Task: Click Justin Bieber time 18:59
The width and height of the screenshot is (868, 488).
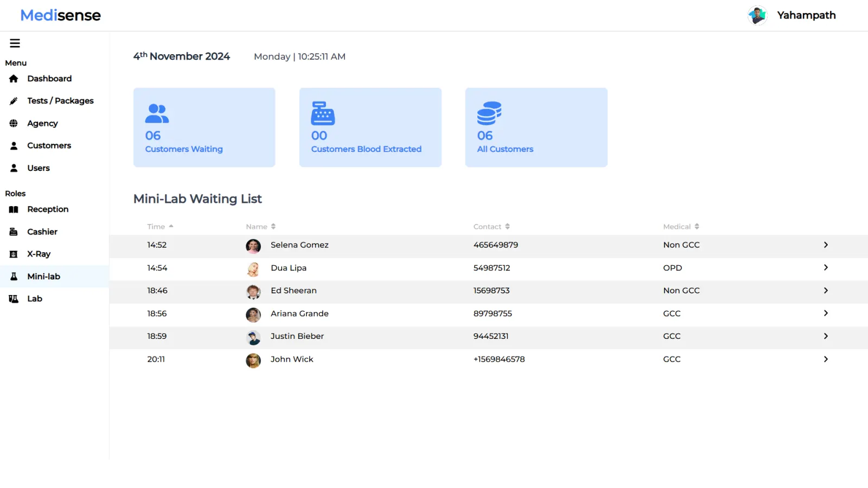Action: pos(157,336)
